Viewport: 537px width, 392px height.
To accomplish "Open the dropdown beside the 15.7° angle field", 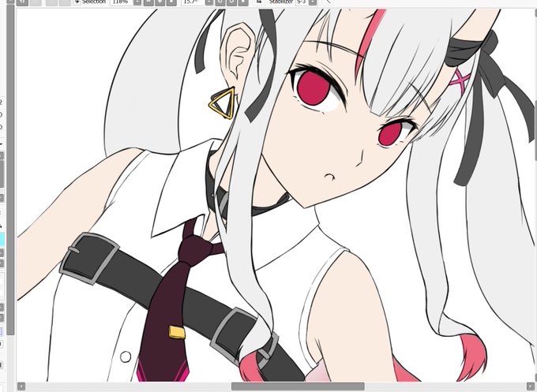I will coord(209,2).
